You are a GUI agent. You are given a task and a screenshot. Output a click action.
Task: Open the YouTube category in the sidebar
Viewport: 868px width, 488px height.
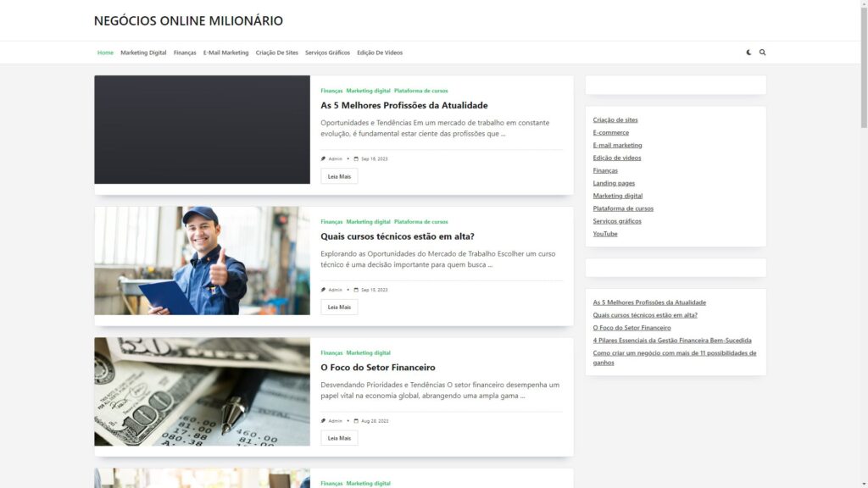pos(604,233)
